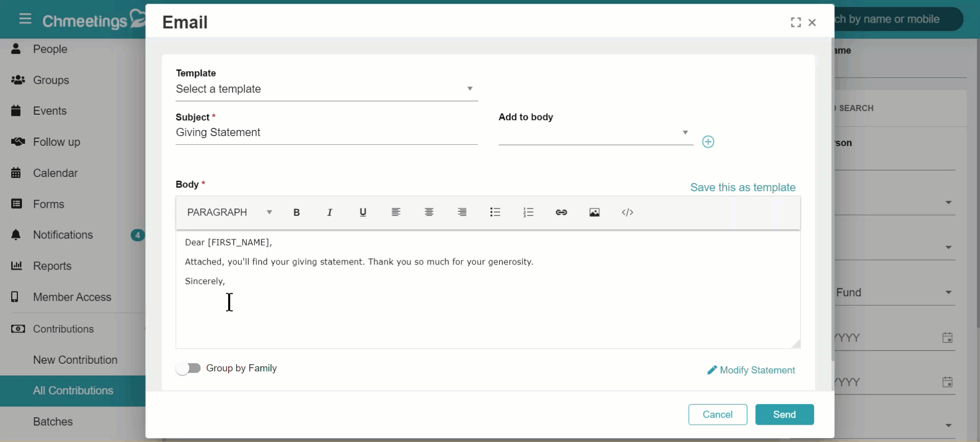
Task: Open Batches in the sidebar
Action: coord(53,422)
